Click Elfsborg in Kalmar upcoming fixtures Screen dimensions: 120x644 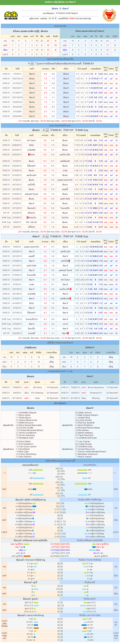(96, 398)
